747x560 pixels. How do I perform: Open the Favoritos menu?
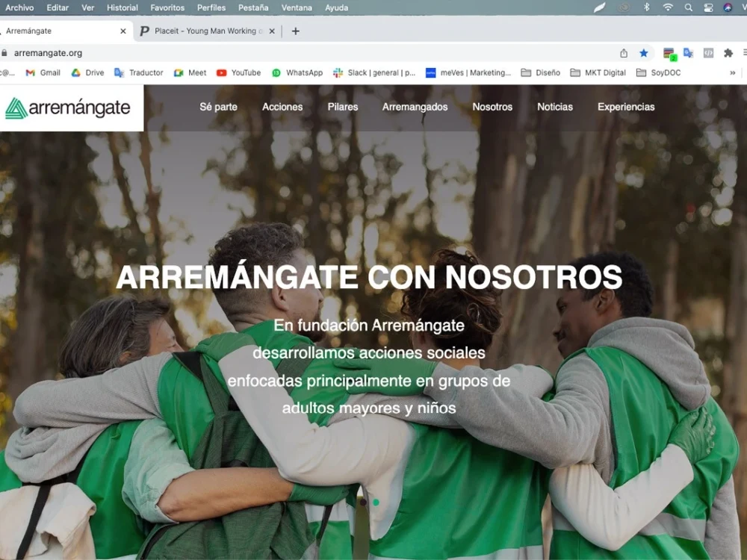coord(167,7)
